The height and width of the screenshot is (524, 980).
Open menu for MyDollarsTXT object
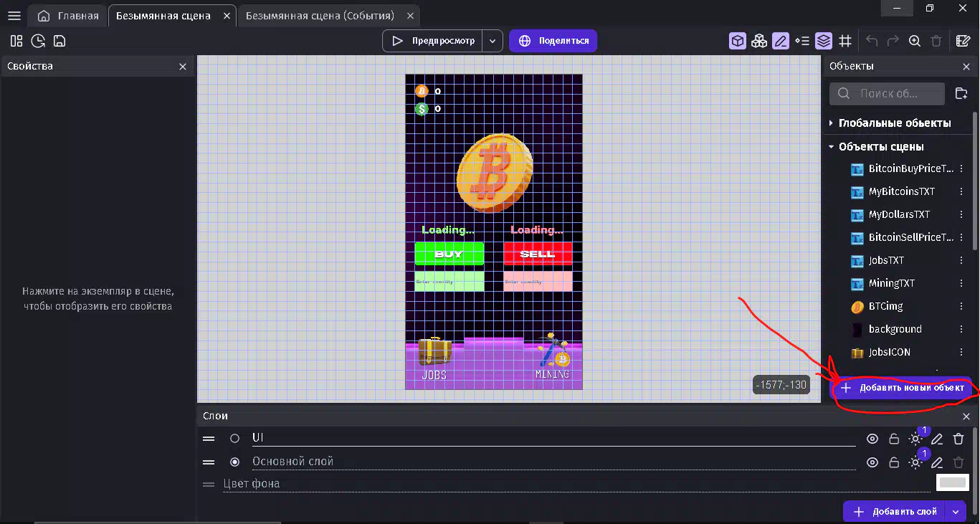click(962, 215)
